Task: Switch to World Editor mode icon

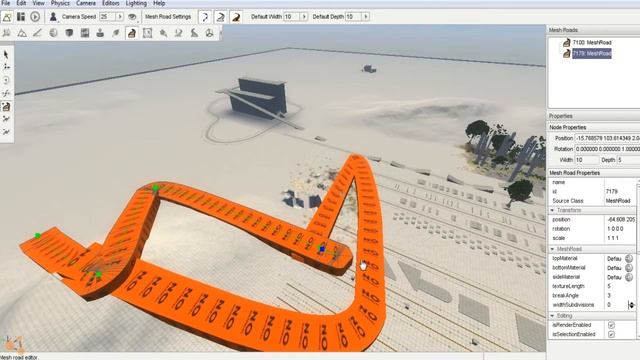Action: (7, 17)
